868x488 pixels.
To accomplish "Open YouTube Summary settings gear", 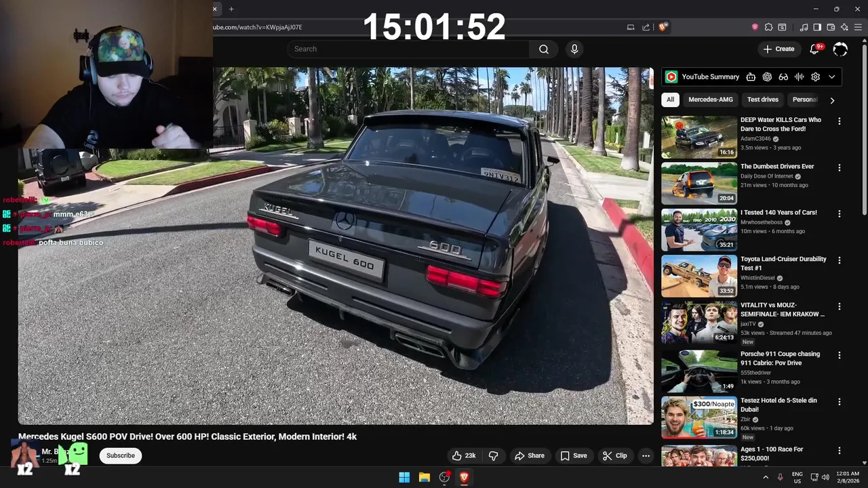I will [816, 77].
